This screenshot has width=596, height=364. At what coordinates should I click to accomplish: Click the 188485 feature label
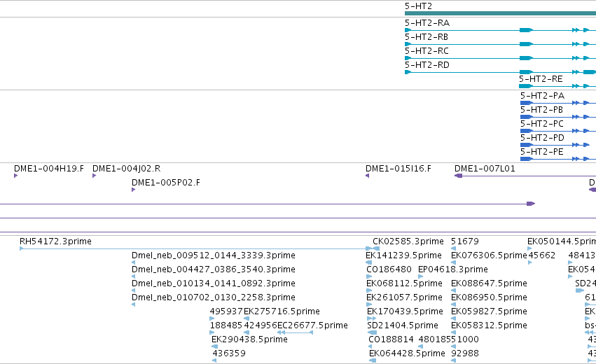tap(226, 325)
